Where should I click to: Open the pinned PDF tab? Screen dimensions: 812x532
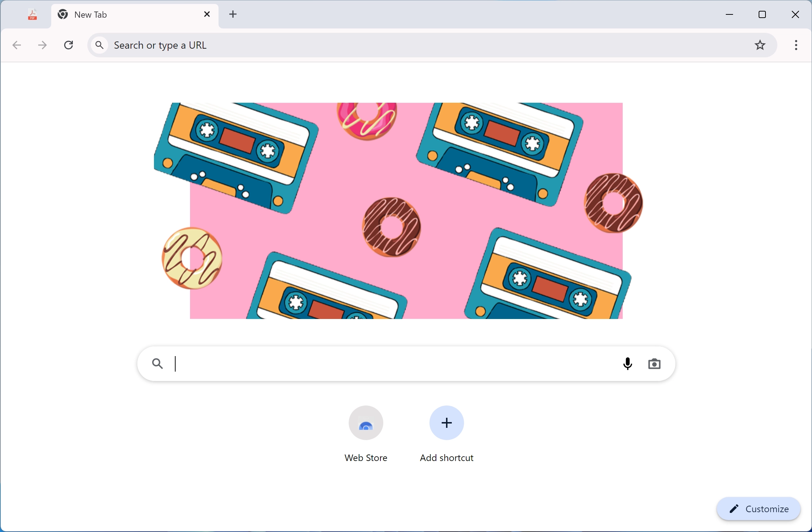click(32, 14)
